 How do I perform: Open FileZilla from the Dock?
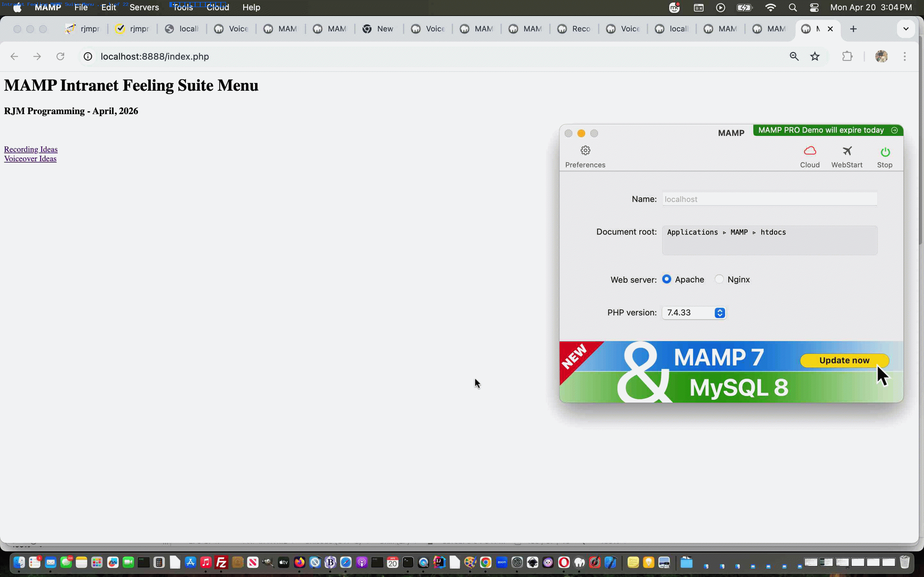[x=221, y=562]
